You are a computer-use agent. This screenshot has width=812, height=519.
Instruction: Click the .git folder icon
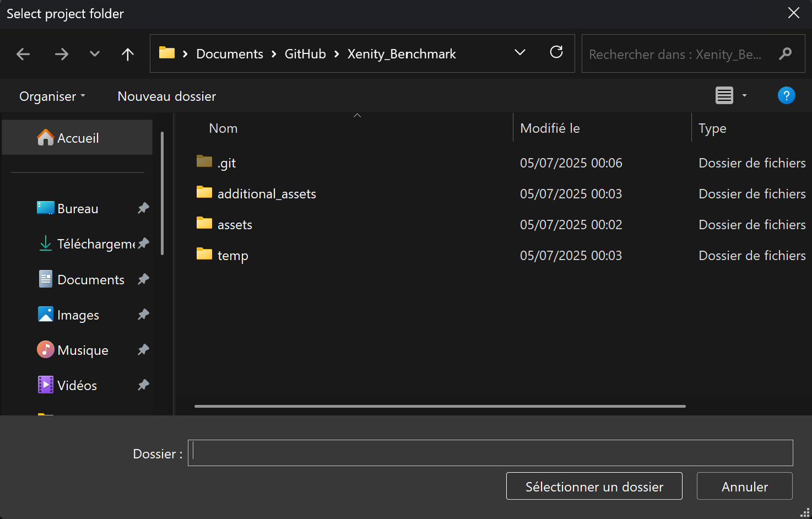[204, 161]
